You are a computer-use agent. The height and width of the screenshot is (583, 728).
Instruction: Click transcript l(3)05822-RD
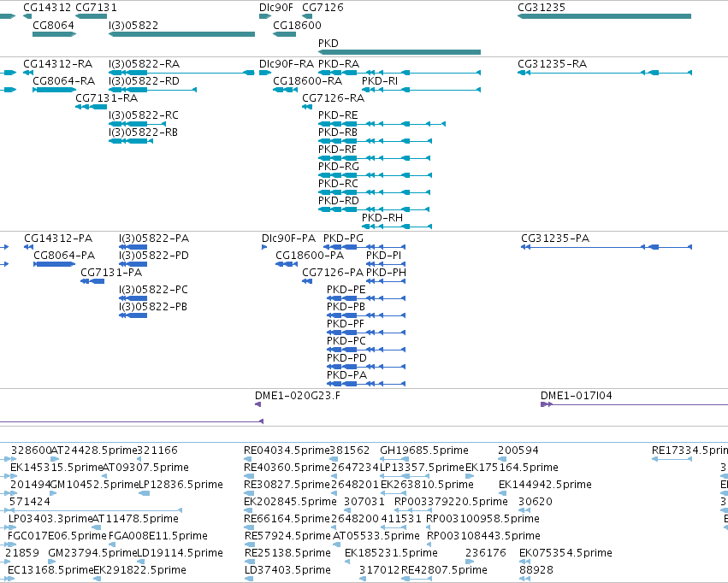(x=144, y=80)
